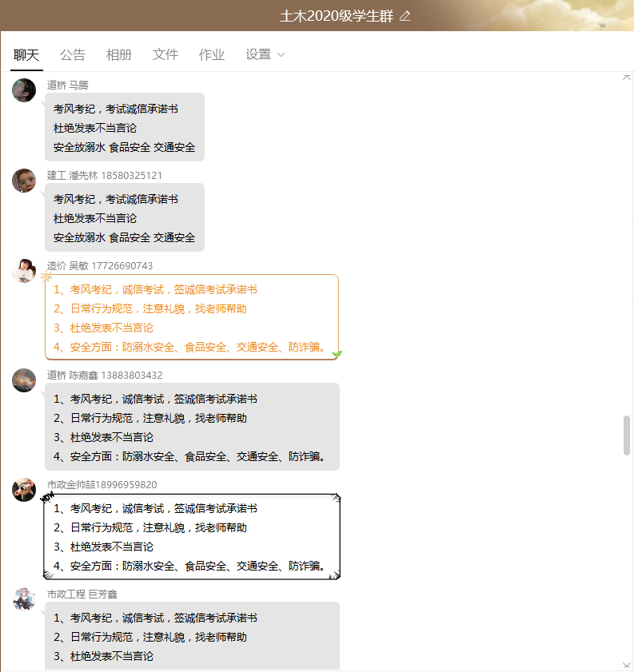Switch to the 相册 tab
Viewport: 634px width, 672px height.
(x=119, y=55)
